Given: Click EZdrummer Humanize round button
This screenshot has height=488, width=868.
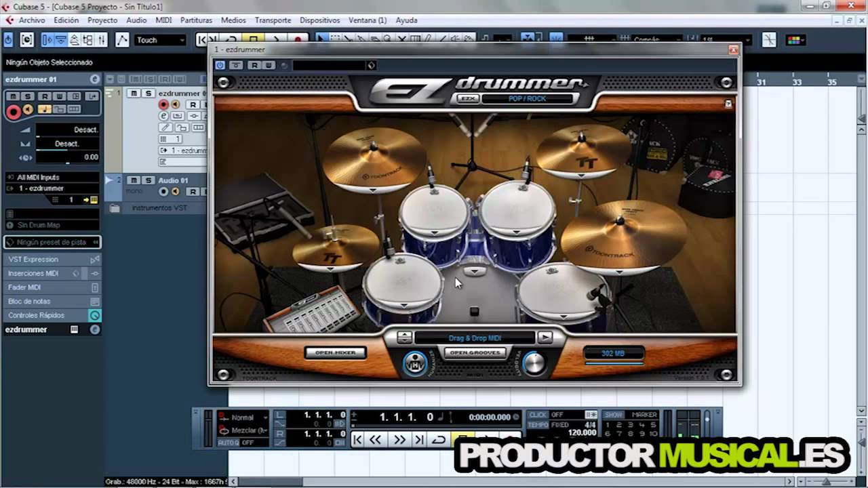Looking at the screenshot, I should point(415,363).
